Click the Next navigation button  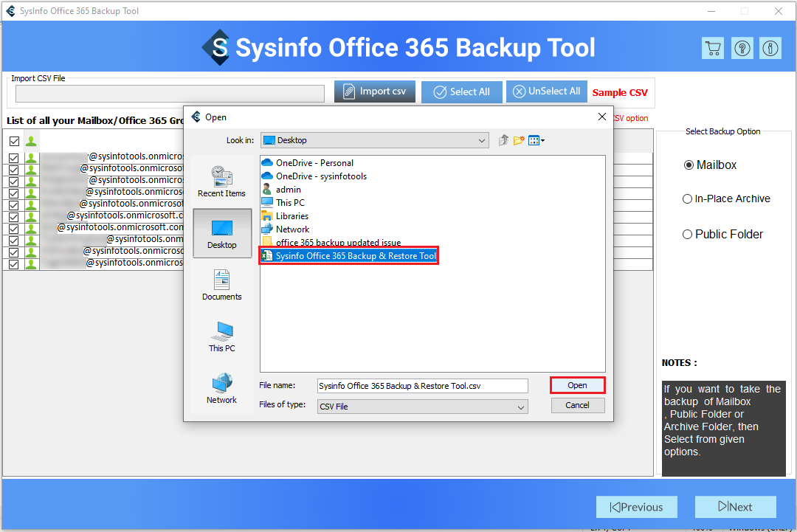735,507
